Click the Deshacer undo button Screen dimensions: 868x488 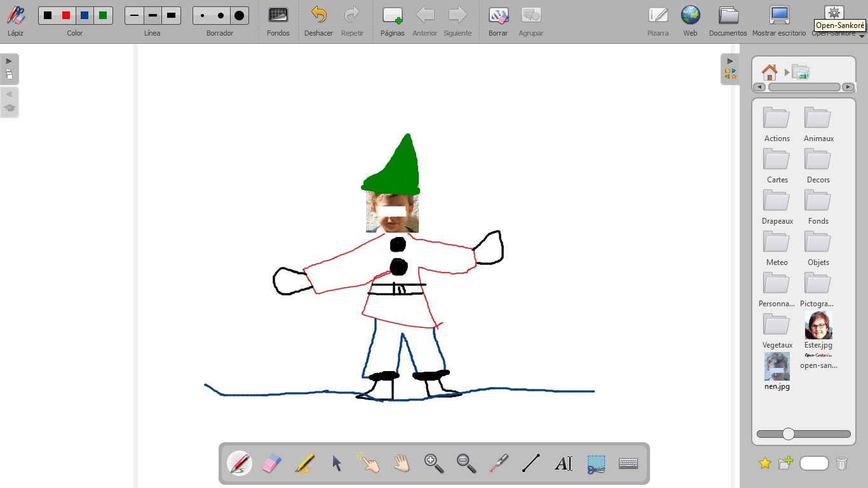click(x=318, y=20)
